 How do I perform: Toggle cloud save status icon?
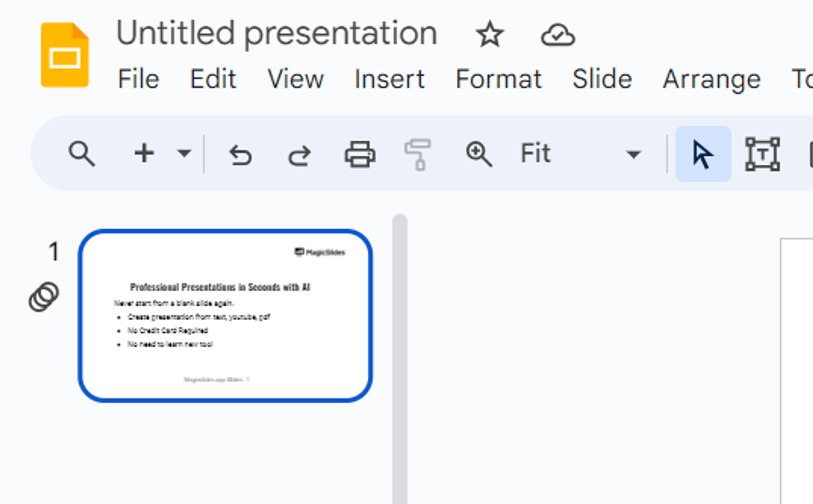tap(556, 34)
